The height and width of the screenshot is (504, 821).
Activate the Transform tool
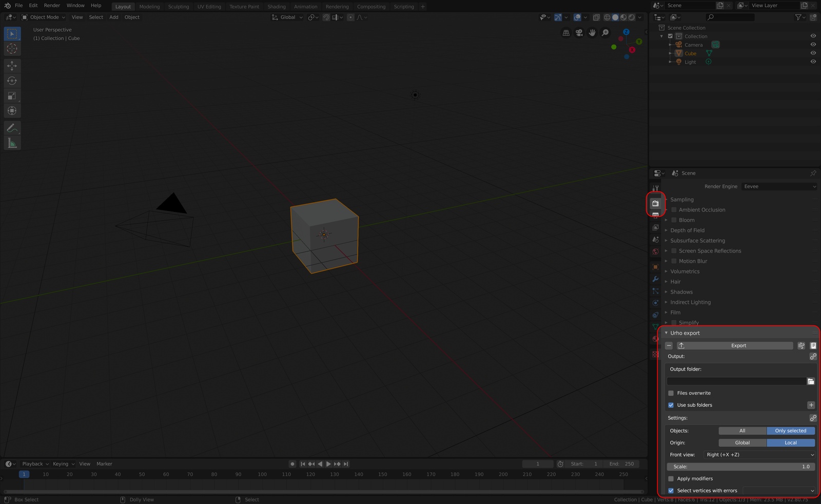tap(12, 111)
